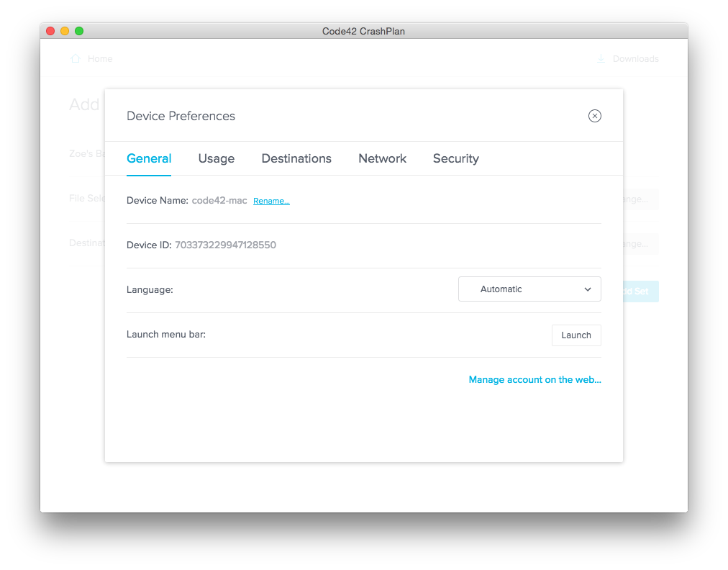Select the Network tab
This screenshot has width=728, height=570.
(x=382, y=158)
